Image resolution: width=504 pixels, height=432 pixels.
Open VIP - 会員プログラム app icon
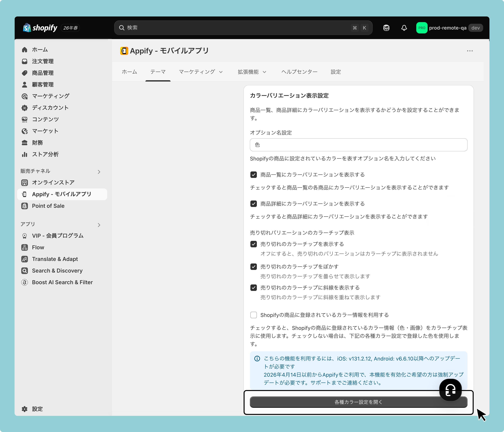click(x=25, y=236)
